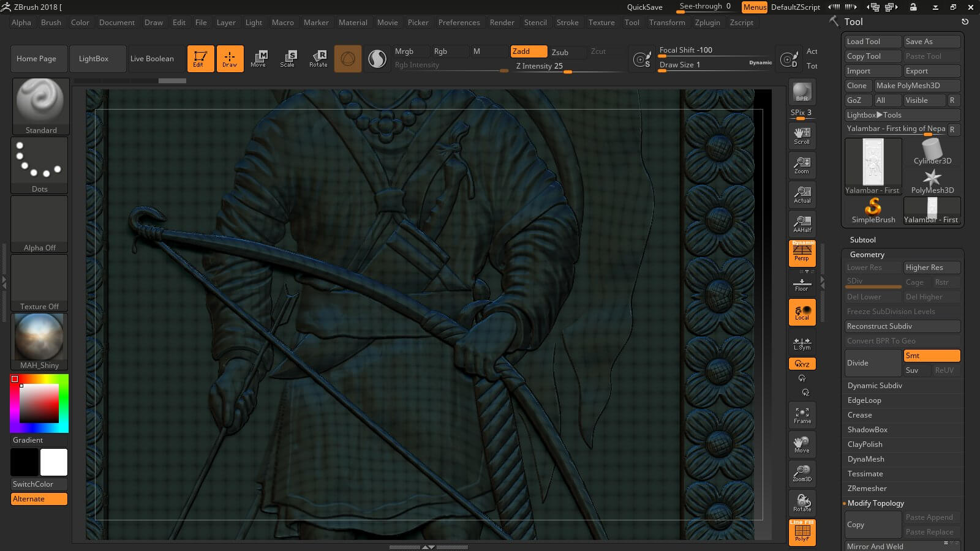980x551 pixels.
Task: Select the Scale transform tool icon
Action: click(288, 58)
